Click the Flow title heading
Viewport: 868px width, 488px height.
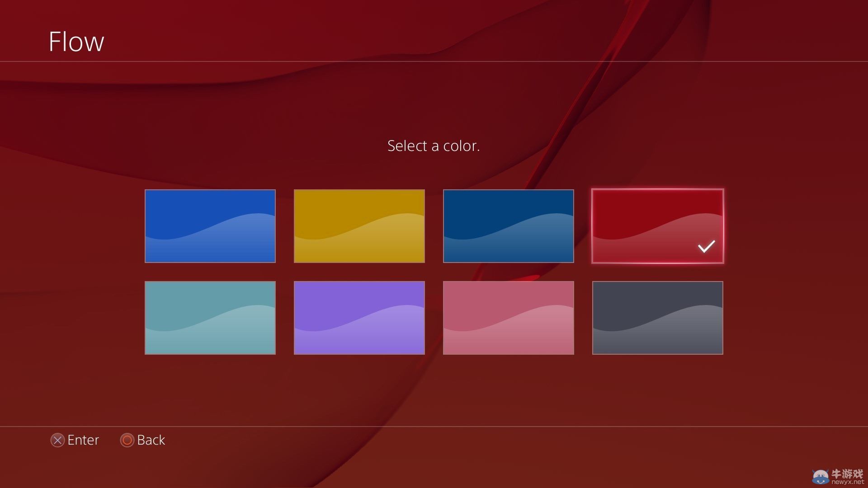(77, 41)
